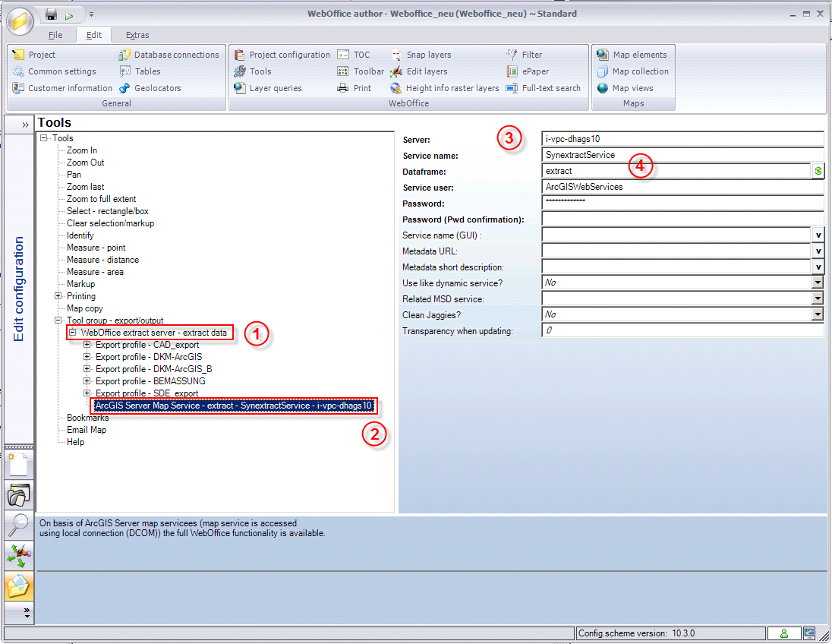Open the Use like dynamic service dropdown

(x=818, y=283)
